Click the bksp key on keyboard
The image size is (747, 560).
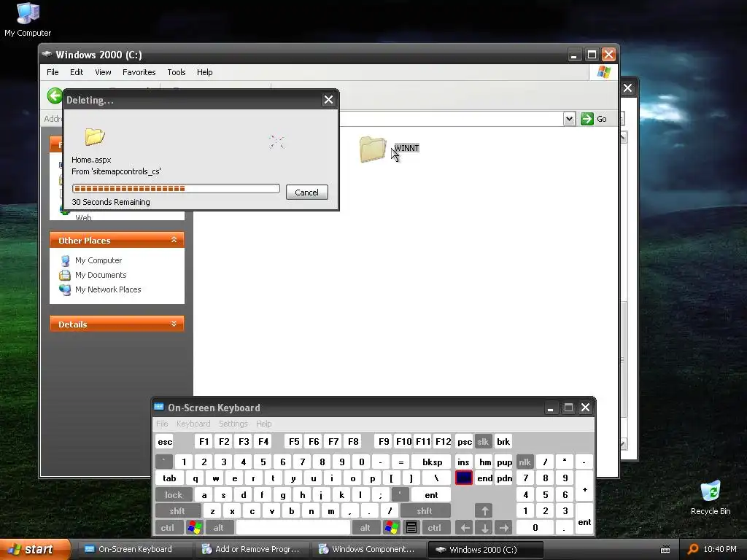click(432, 462)
